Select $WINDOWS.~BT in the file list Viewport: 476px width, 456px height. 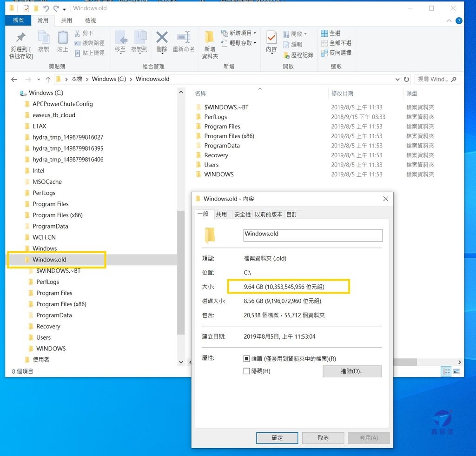click(x=226, y=107)
